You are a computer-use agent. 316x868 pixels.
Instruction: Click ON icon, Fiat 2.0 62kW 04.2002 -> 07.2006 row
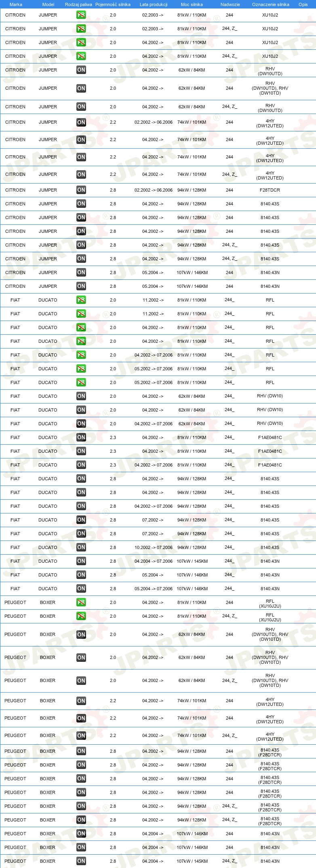click(x=81, y=424)
